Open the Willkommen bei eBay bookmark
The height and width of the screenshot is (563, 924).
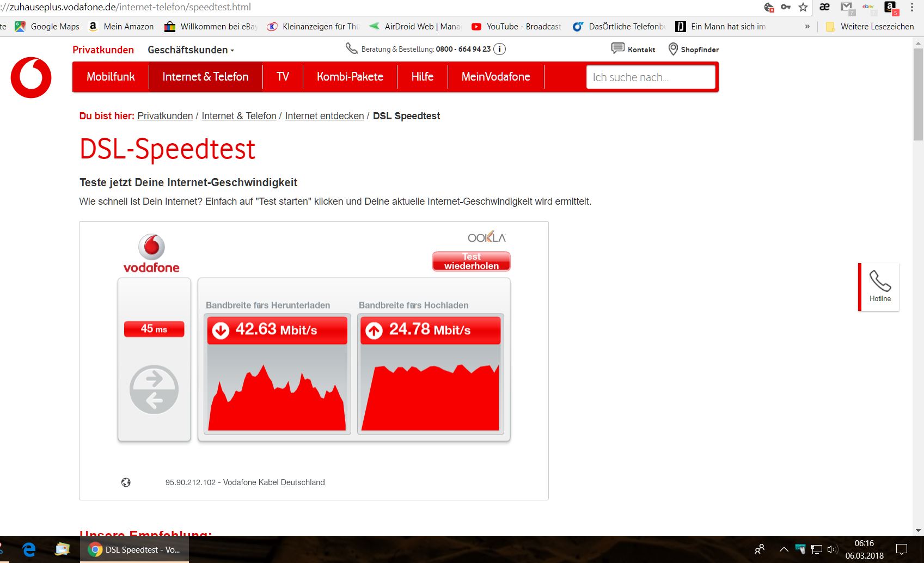pyautogui.click(x=211, y=26)
